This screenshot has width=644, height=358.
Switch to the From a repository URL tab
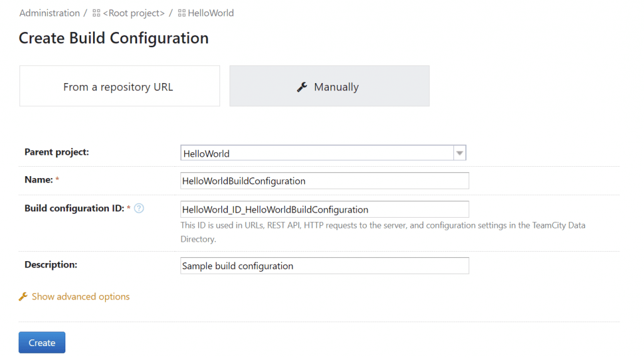(119, 86)
